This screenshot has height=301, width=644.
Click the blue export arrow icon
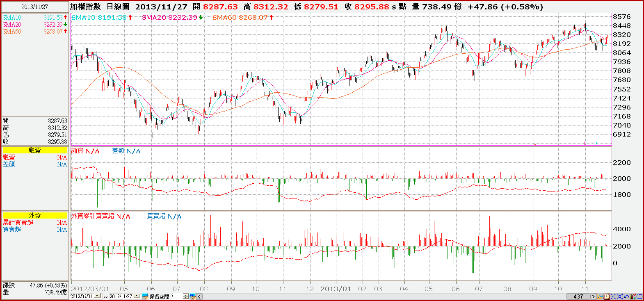coord(639,296)
